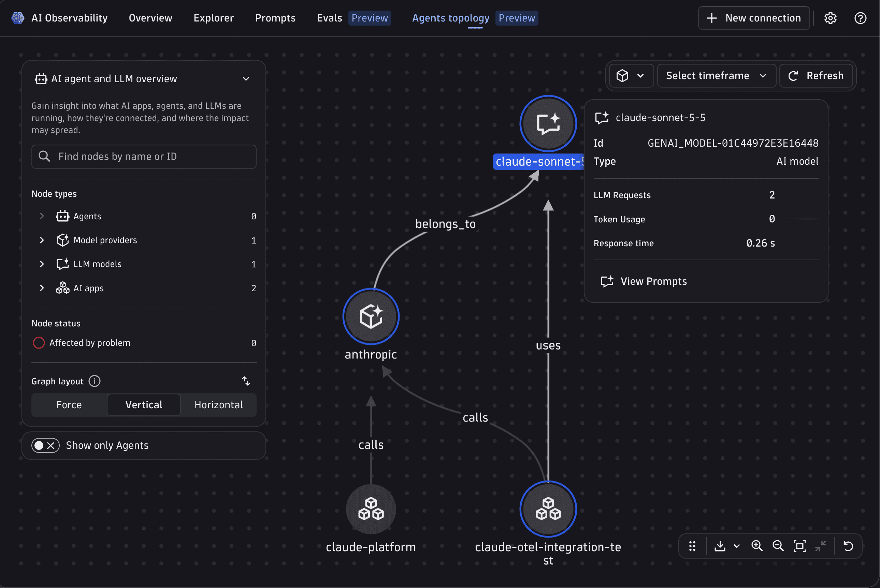Image resolution: width=880 pixels, height=588 pixels.
Task: Click the LLM Requests value 2
Action: click(x=771, y=195)
